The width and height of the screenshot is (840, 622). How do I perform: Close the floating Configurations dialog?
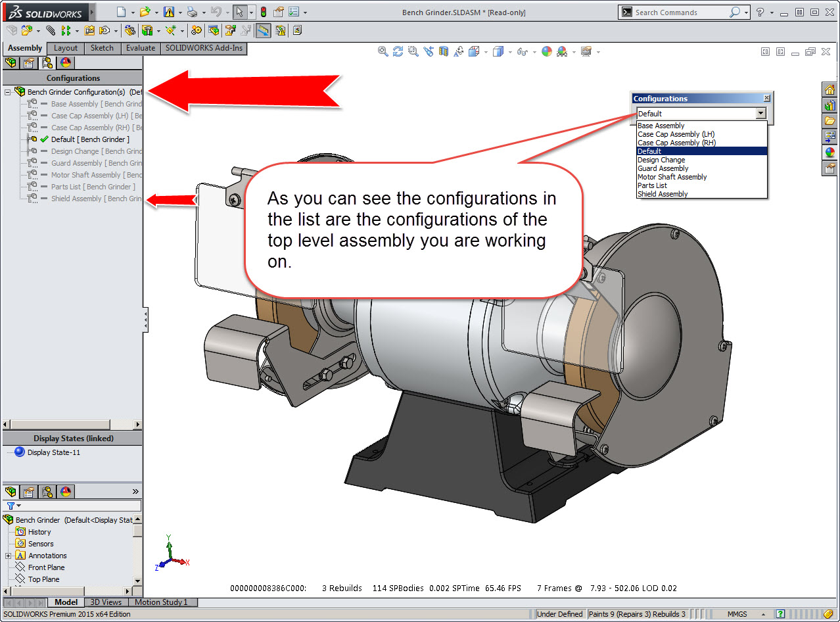766,98
